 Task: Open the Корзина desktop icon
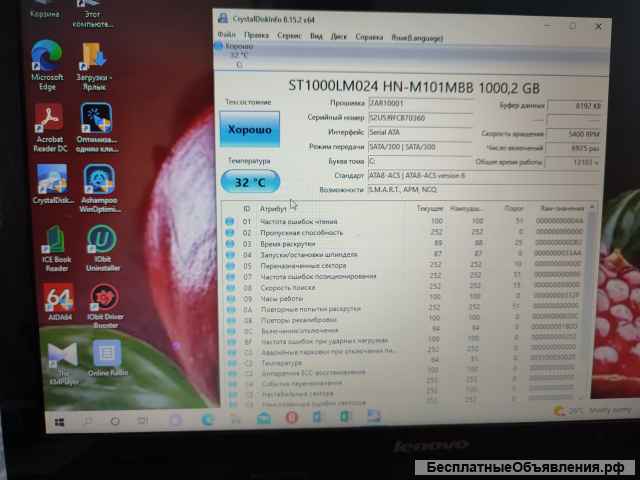pos(44,9)
